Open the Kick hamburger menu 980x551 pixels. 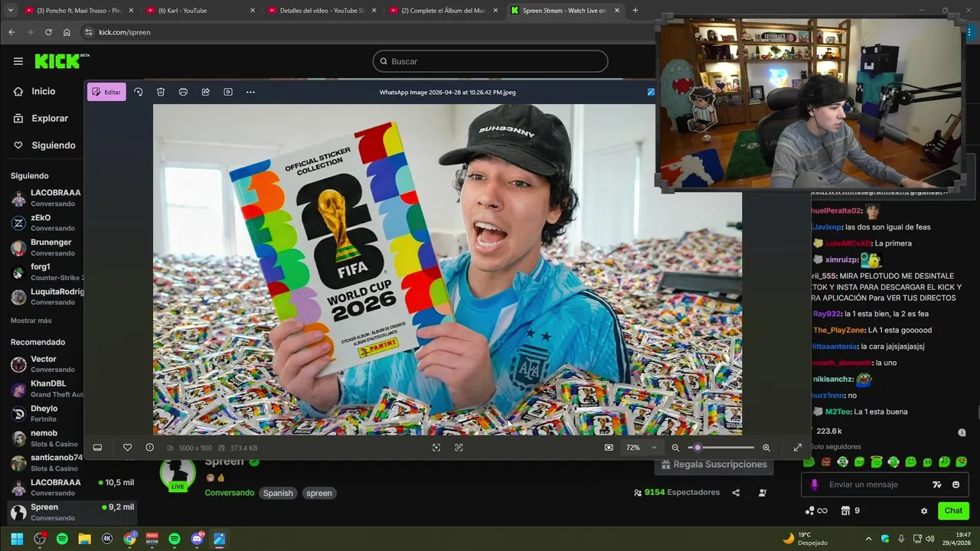point(18,61)
